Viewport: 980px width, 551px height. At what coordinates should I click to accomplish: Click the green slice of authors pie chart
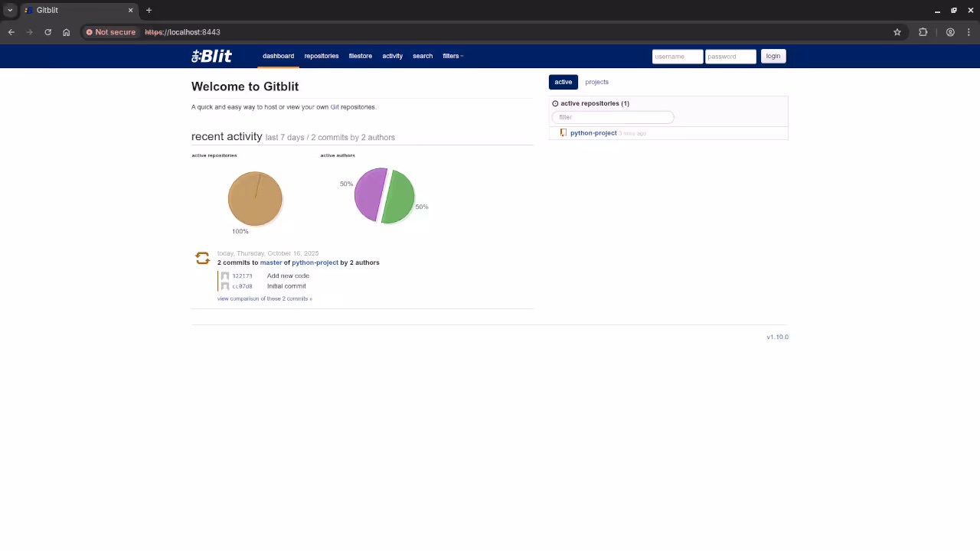tap(400, 197)
